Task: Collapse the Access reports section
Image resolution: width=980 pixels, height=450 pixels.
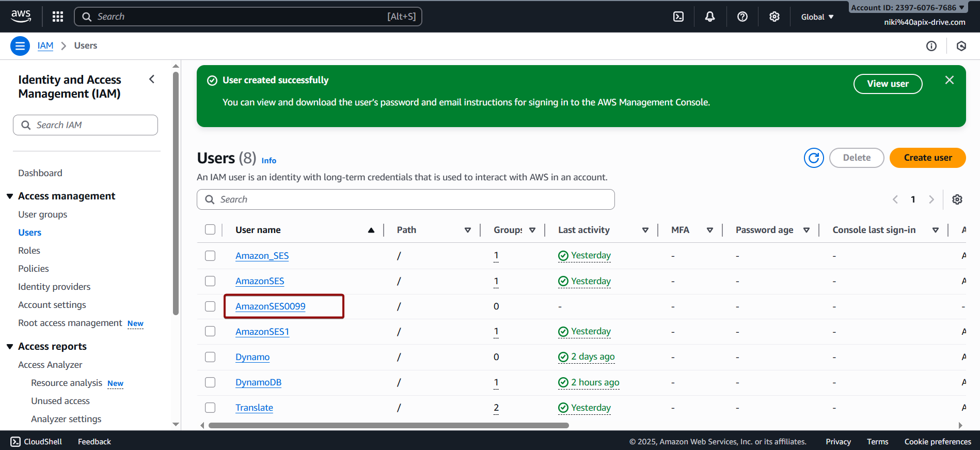Action: coord(10,347)
